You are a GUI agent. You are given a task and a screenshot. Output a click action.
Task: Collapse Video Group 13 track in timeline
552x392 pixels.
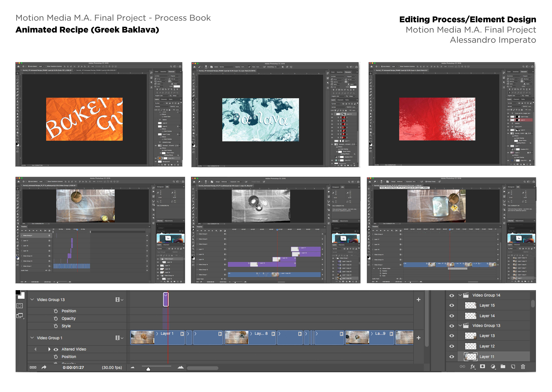[x=32, y=300]
